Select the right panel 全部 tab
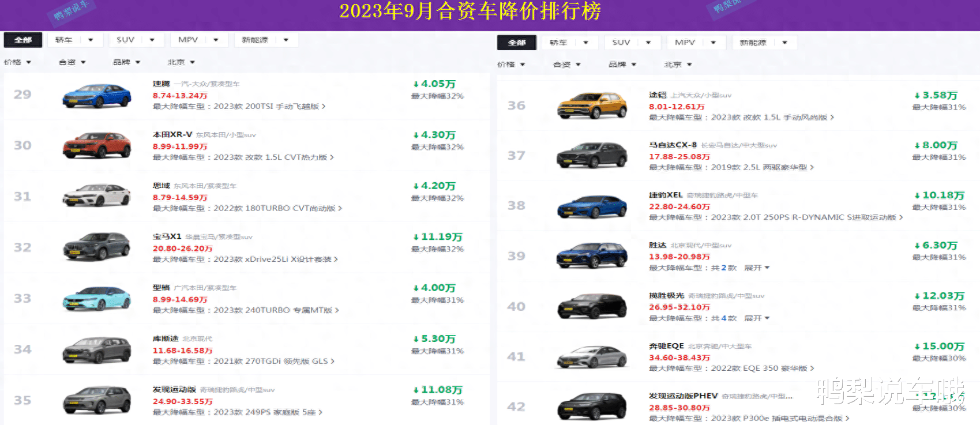The image size is (980, 425). (517, 43)
